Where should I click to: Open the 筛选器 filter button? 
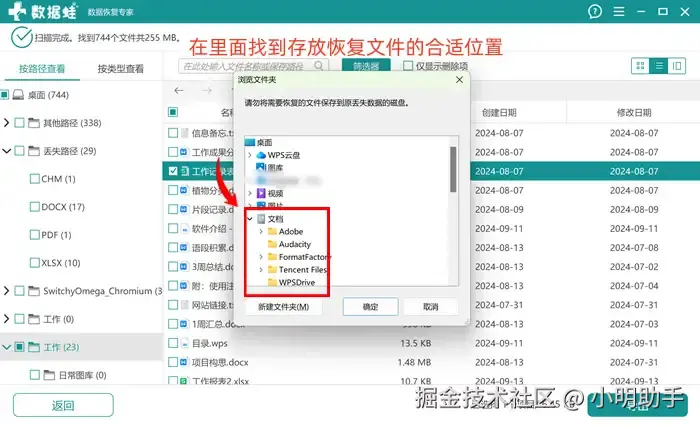click(366, 66)
